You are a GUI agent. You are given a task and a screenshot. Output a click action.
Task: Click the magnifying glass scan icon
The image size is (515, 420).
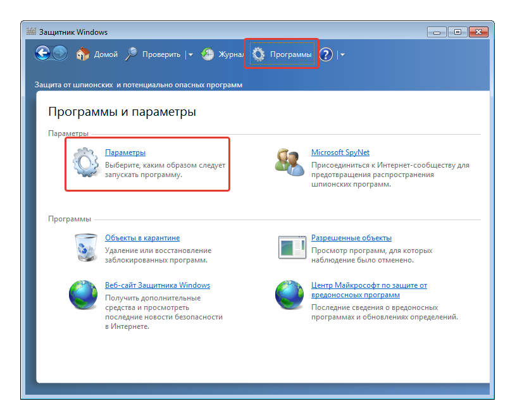pyautogui.click(x=132, y=54)
